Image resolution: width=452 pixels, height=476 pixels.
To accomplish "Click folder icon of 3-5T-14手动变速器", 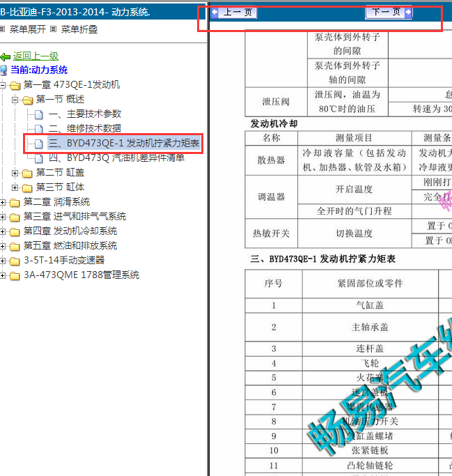I will 15,261.
